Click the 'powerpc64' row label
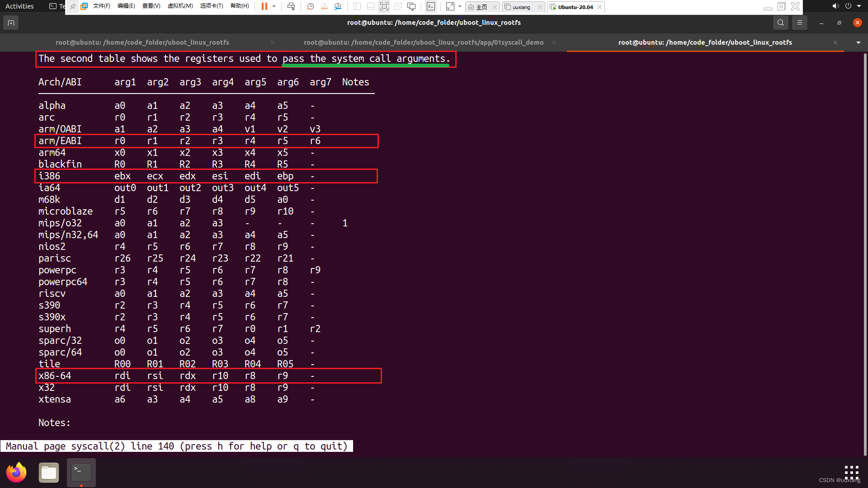This screenshot has height=488, width=868. (x=63, y=282)
